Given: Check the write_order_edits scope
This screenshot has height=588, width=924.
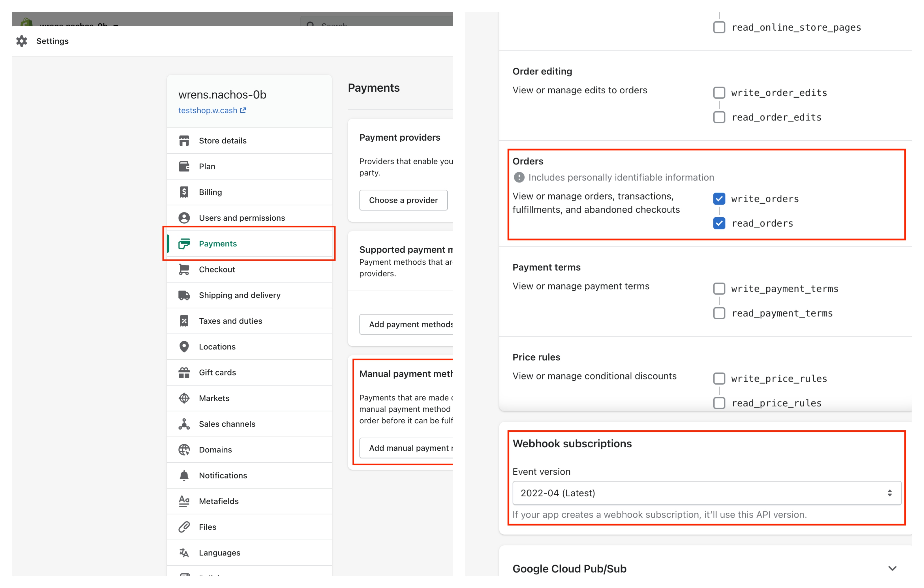Looking at the screenshot, I should click(719, 93).
